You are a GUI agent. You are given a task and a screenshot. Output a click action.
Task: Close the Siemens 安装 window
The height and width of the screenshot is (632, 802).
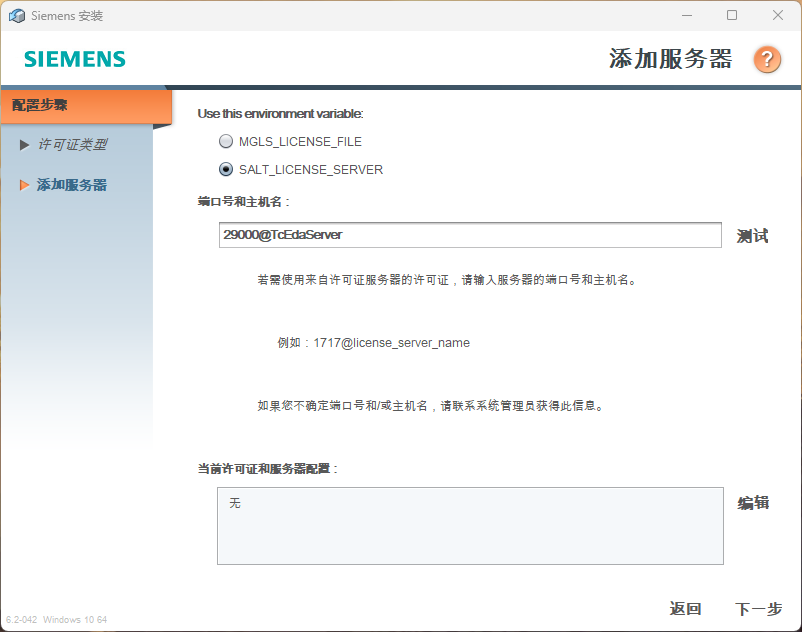(777, 15)
